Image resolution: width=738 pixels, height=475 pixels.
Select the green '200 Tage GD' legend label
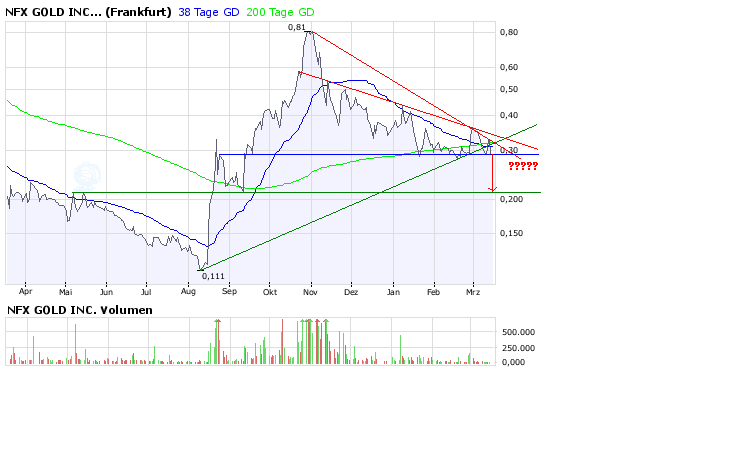pos(280,12)
